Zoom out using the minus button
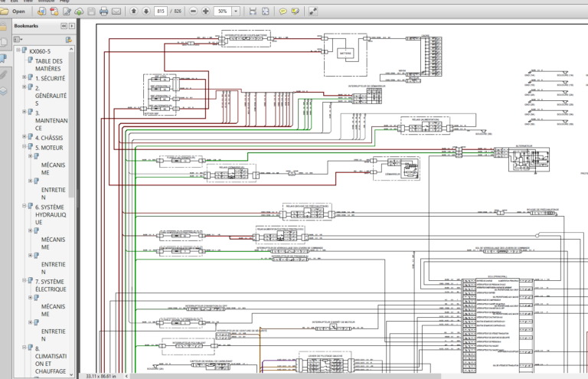The width and height of the screenshot is (588, 379). 194,11
